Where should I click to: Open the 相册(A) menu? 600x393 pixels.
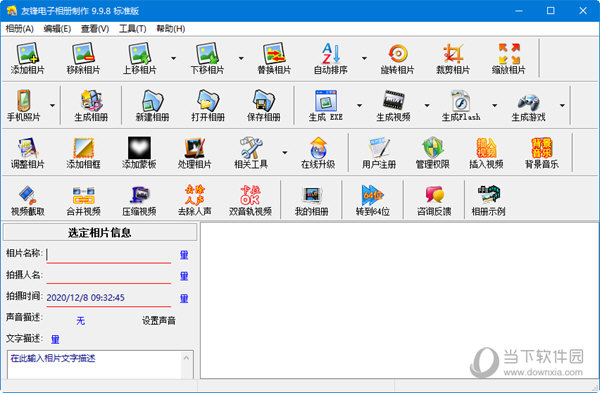point(20,29)
